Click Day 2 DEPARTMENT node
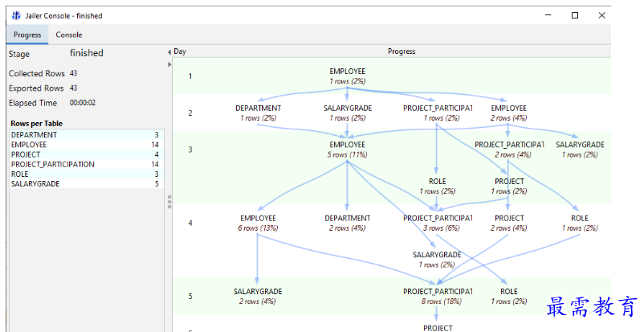 click(258, 113)
